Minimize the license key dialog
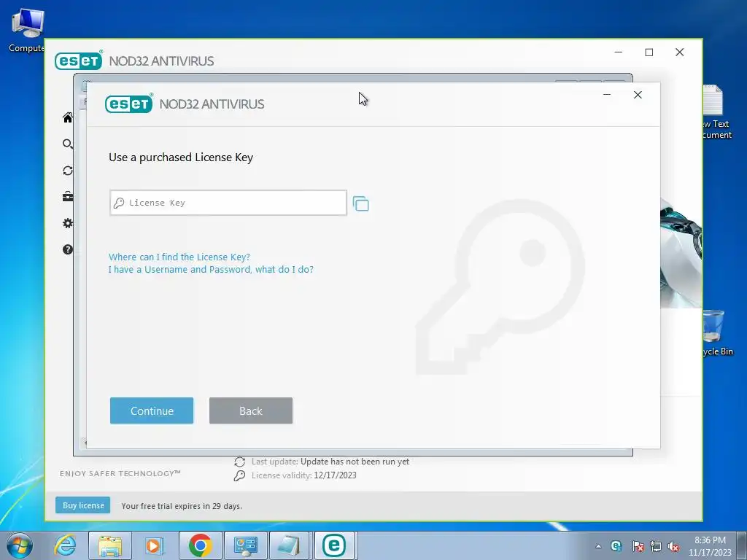Image resolution: width=747 pixels, height=560 pixels. pyautogui.click(x=607, y=95)
